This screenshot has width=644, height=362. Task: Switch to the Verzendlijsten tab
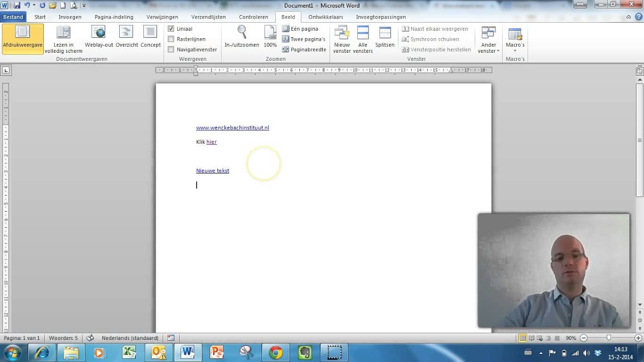[208, 17]
